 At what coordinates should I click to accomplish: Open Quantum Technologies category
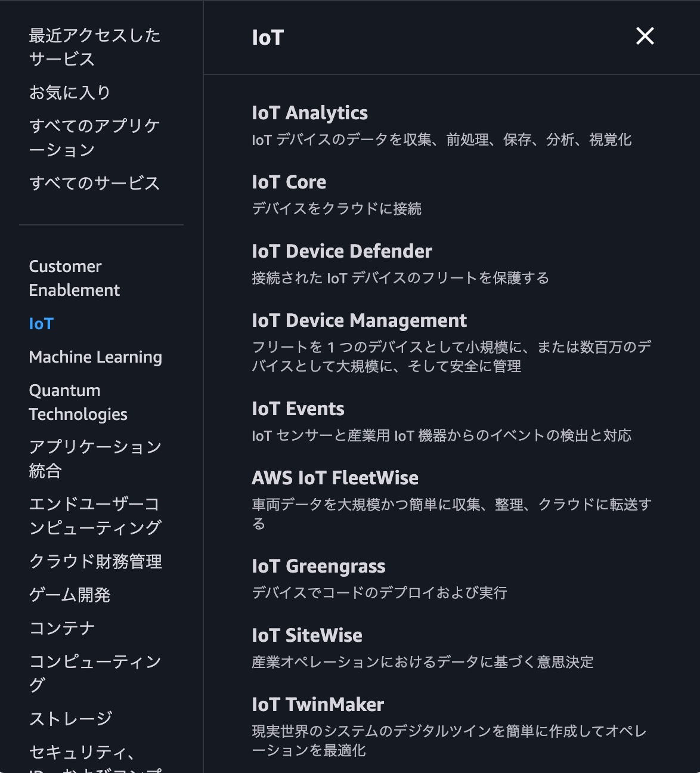coord(78,403)
